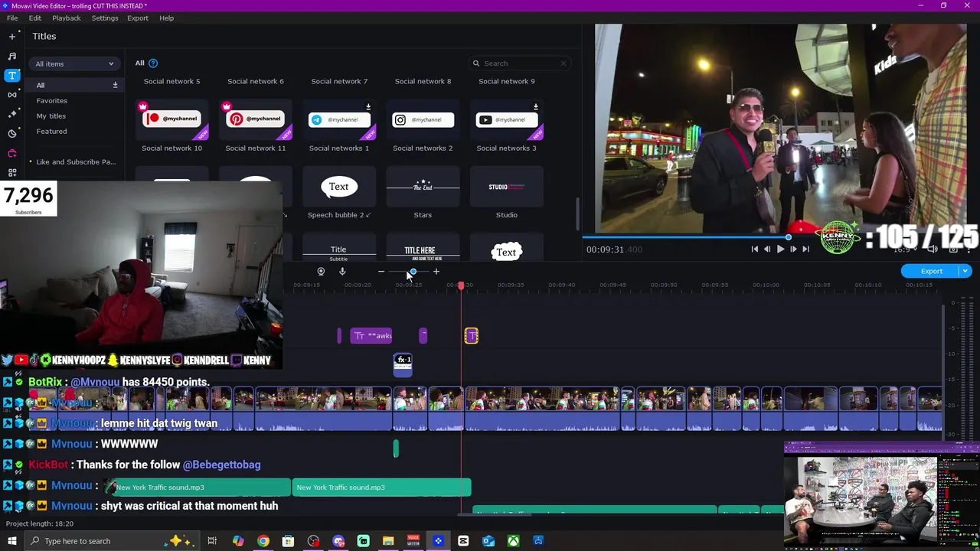Click the blue Export button
The image size is (980, 551).
point(931,271)
